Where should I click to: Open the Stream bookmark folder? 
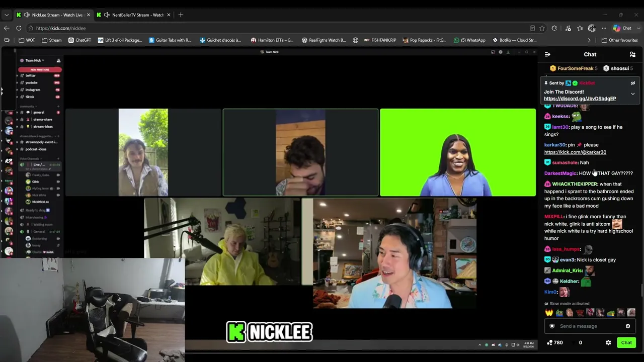52,40
